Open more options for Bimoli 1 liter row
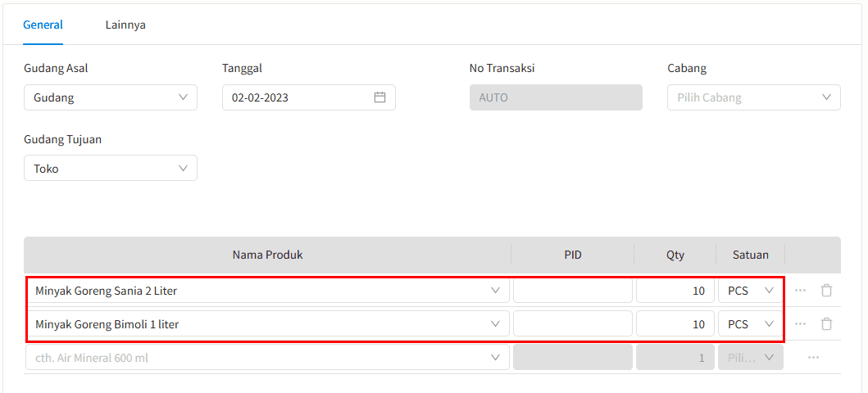The height and width of the screenshot is (393, 868). point(801,324)
